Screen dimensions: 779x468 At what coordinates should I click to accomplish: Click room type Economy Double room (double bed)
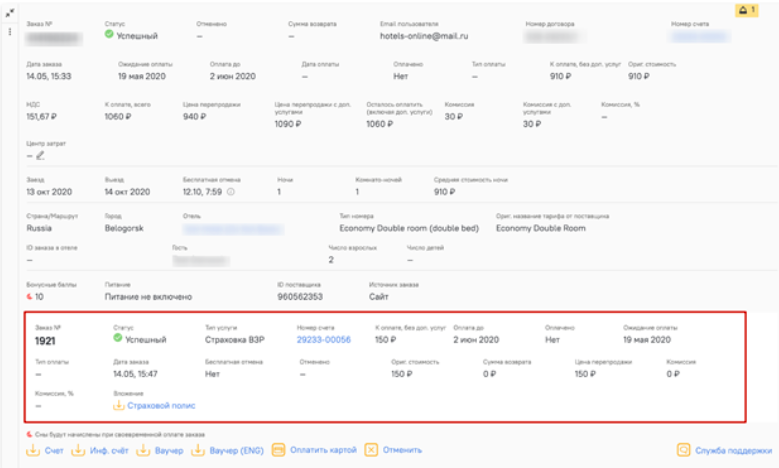pyautogui.click(x=409, y=228)
